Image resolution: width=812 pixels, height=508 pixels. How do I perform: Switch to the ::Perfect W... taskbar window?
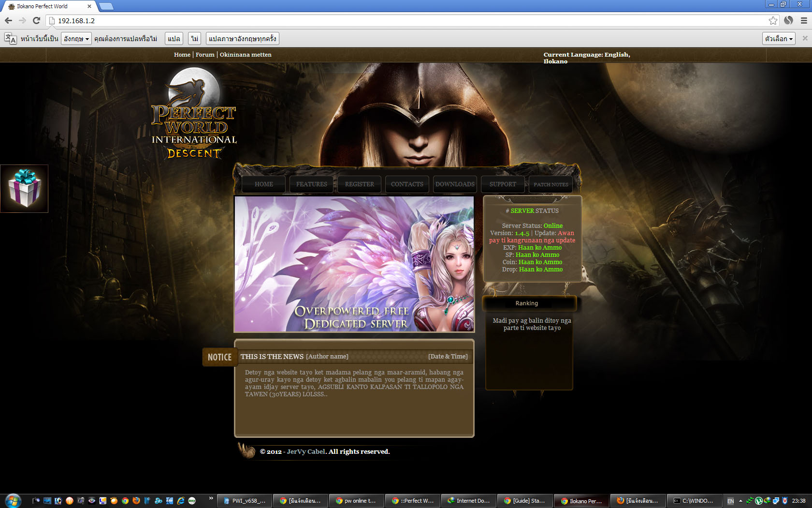[413, 501]
